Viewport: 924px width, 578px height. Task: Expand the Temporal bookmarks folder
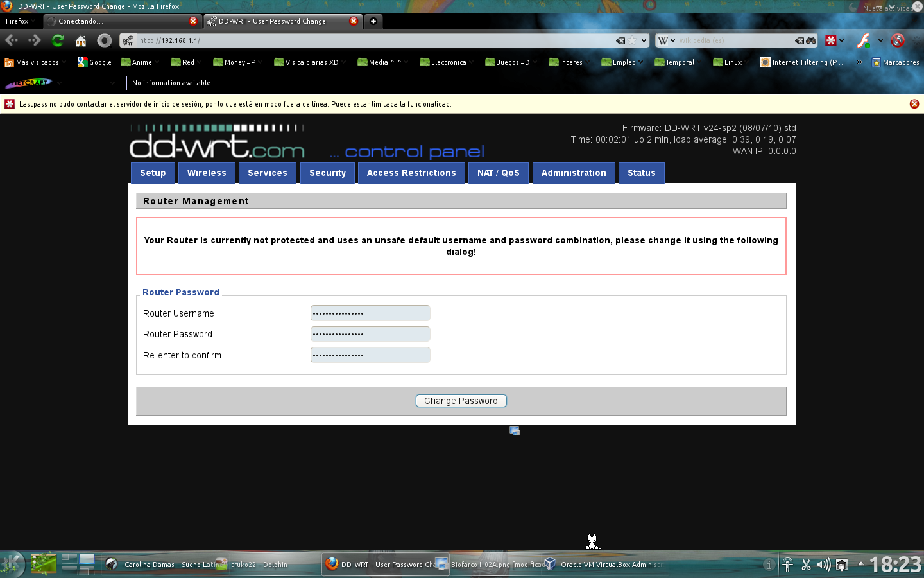point(674,62)
